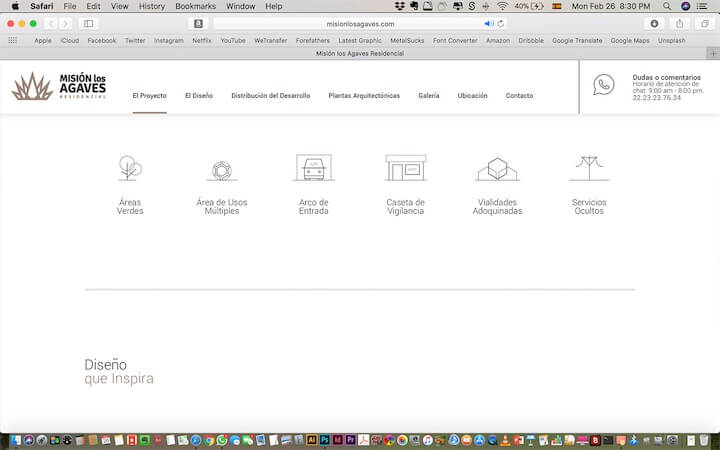
Task: Select the Vialidades Adoquinadas icon
Action: pos(497,168)
